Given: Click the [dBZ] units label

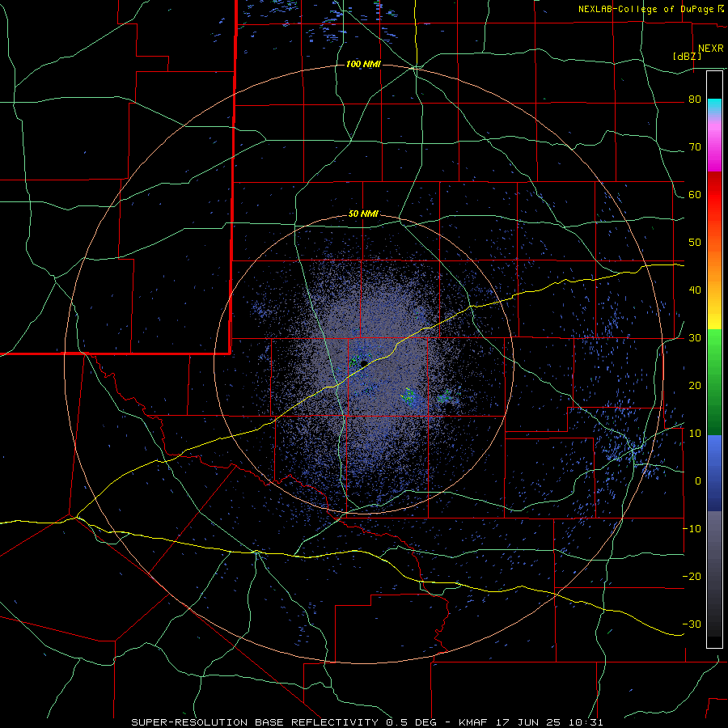Looking at the screenshot, I should click(687, 57).
